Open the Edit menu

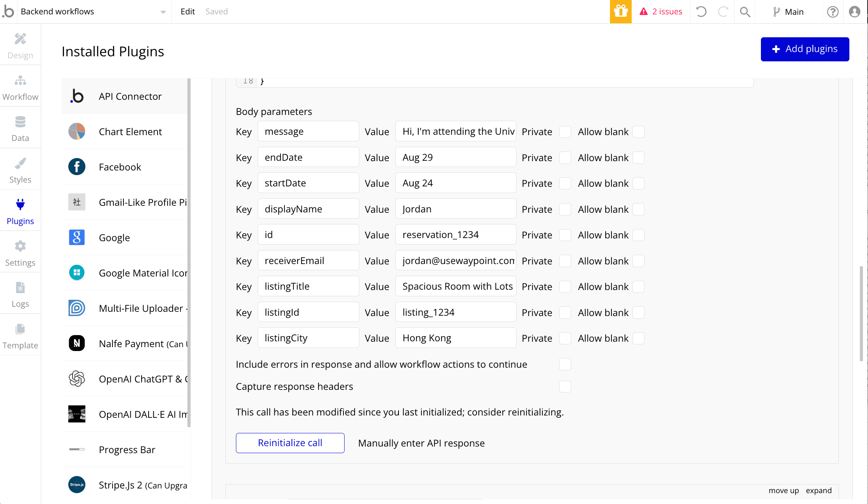(x=187, y=12)
